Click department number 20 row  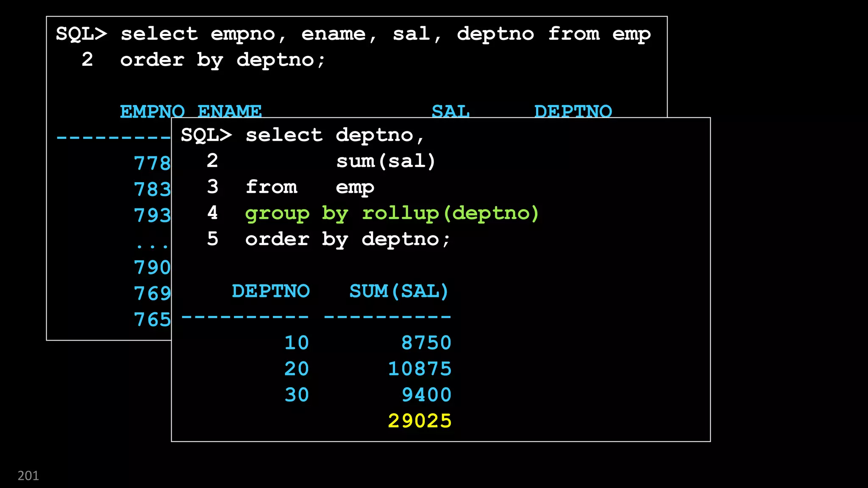(x=296, y=369)
